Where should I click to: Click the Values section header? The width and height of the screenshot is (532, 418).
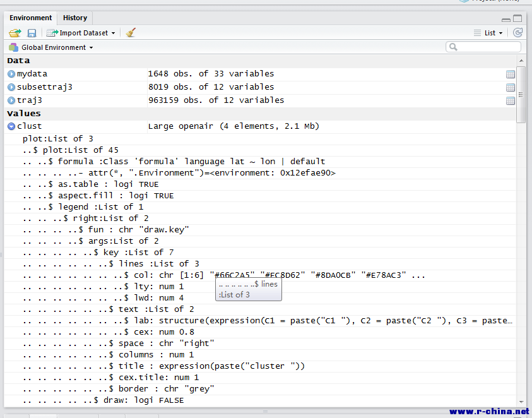[x=260, y=114]
